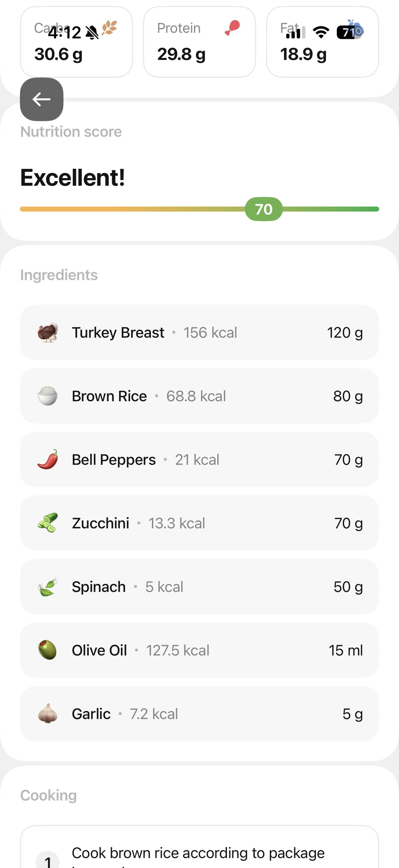
Task: Tap the garlic bulb icon
Action: tap(48, 714)
